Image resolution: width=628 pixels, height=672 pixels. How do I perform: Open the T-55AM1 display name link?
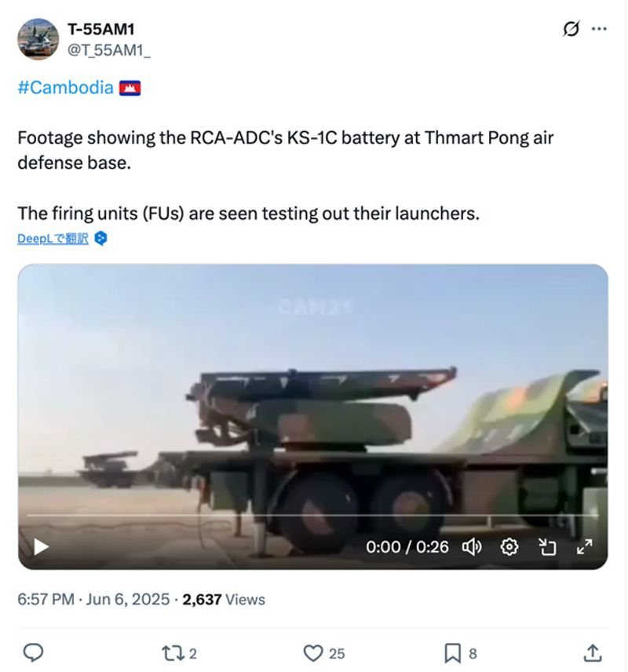point(101,30)
